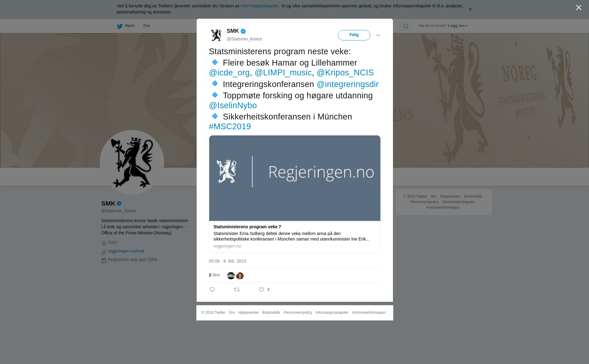The image size is (589, 364).
Task: Follow SMK with the Følg button
Action: click(354, 35)
